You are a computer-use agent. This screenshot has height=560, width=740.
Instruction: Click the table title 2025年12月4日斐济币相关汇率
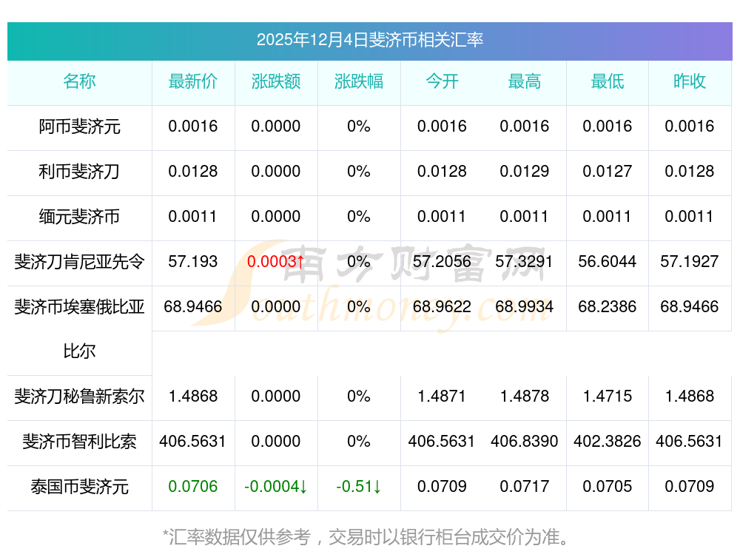[x=369, y=40]
